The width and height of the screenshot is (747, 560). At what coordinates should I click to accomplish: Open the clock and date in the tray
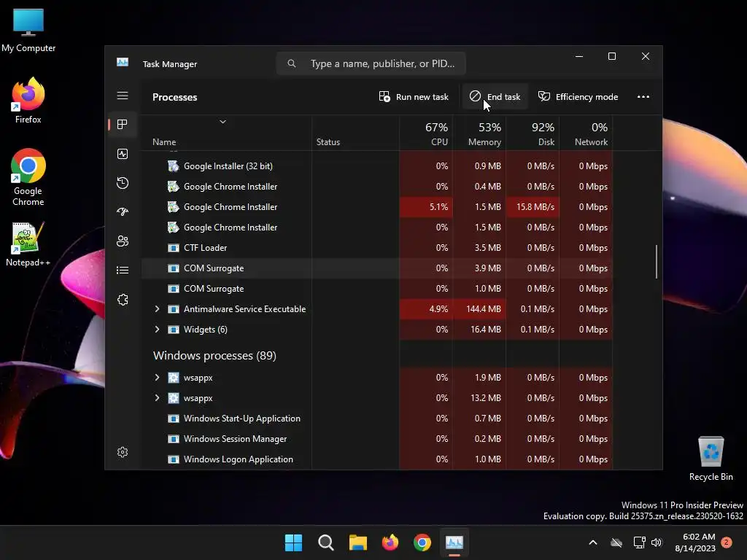click(695, 542)
